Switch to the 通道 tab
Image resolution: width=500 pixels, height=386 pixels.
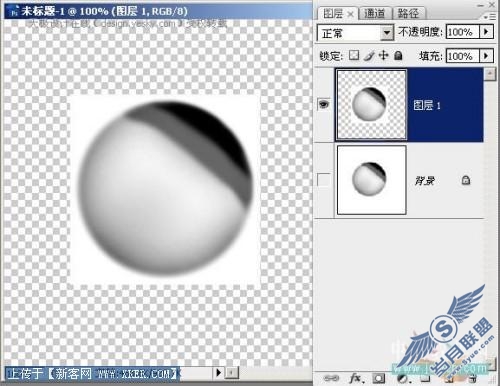click(x=374, y=13)
